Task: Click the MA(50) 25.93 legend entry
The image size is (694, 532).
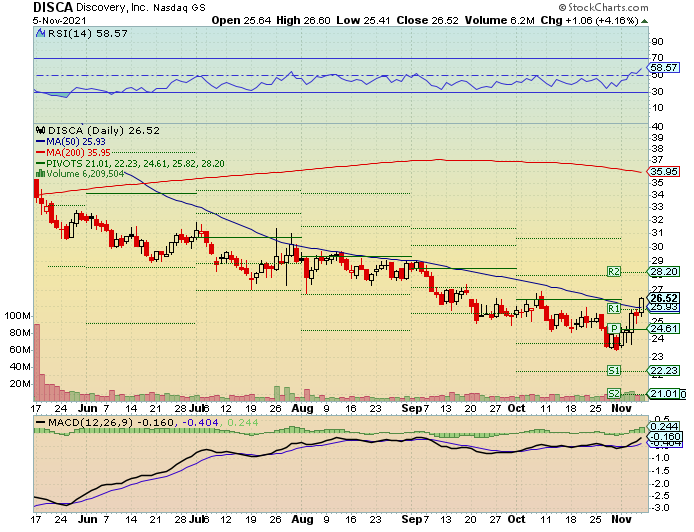Action: click(x=71, y=142)
